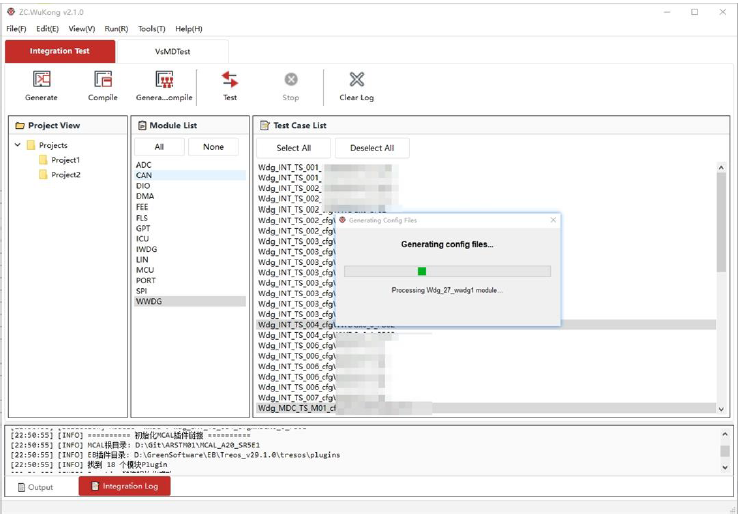Collapse the Projects tree node

[x=18, y=146]
